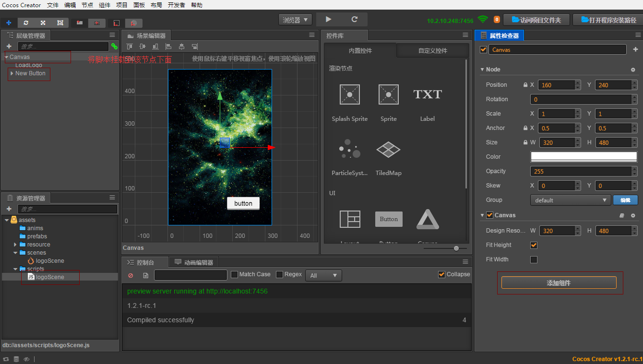The width and height of the screenshot is (643, 364).
Task: Select the Rotate transform tool
Action: (x=26, y=23)
